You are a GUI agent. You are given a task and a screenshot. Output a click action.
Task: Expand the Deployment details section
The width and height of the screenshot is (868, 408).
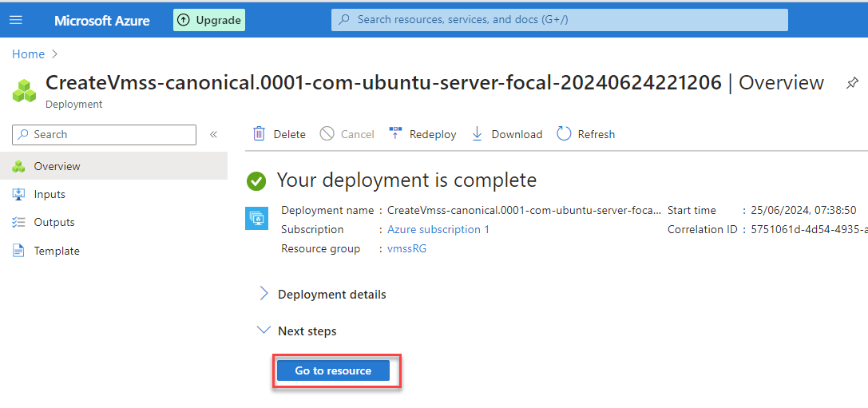click(264, 294)
